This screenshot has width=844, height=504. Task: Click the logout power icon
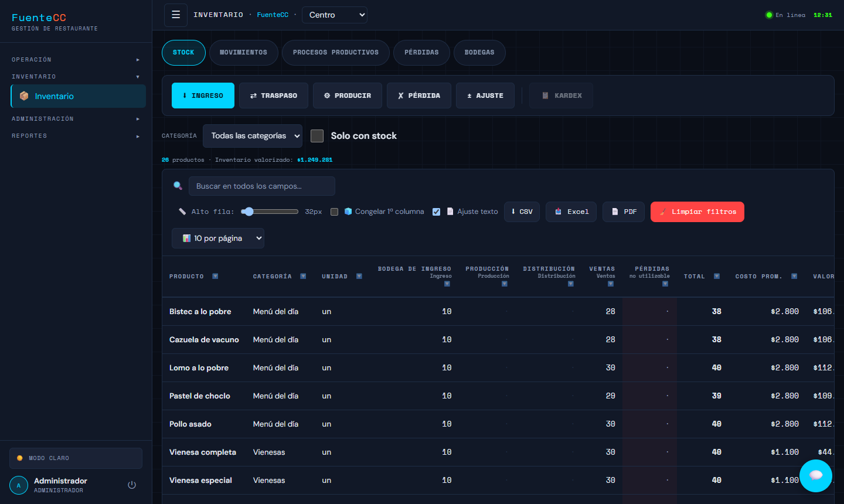(x=132, y=485)
